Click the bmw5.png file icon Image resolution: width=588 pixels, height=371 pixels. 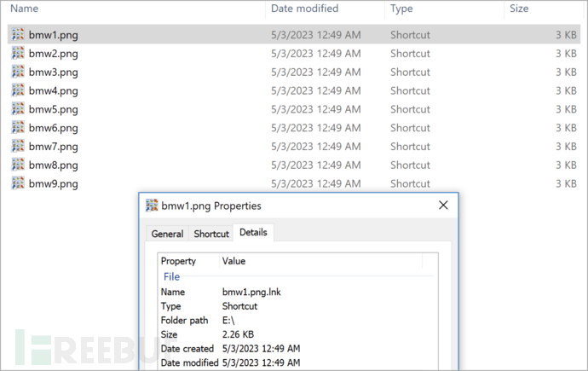pyautogui.click(x=18, y=109)
